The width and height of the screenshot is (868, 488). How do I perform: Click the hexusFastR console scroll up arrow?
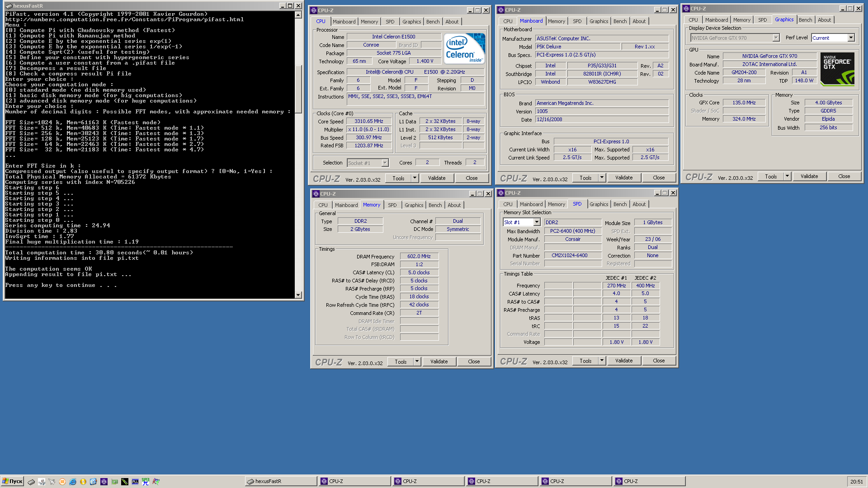(x=298, y=15)
